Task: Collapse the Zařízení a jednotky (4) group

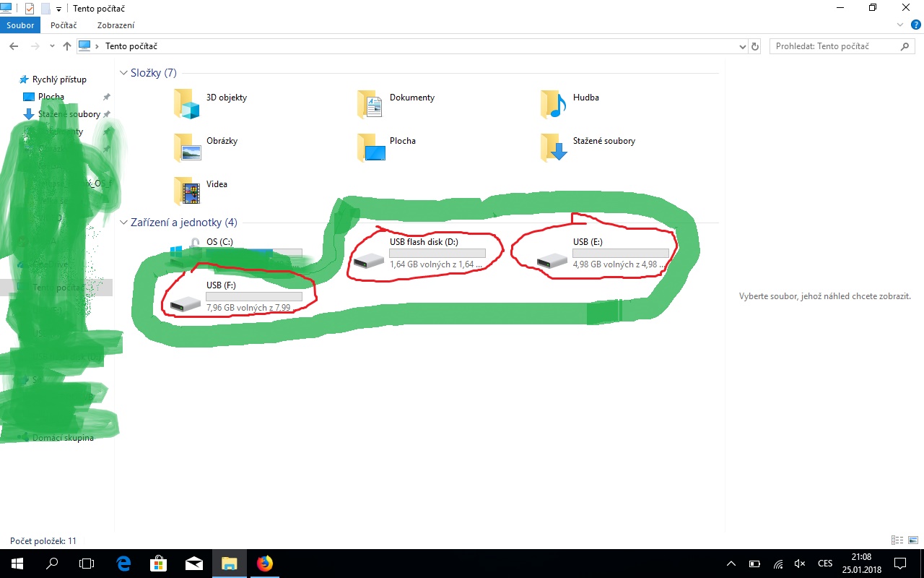Action: pos(123,223)
